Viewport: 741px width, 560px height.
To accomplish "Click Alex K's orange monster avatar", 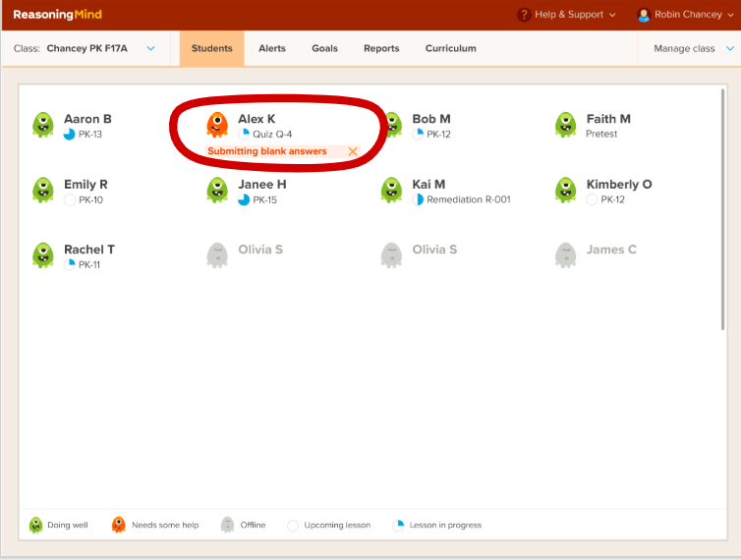I will (217, 125).
